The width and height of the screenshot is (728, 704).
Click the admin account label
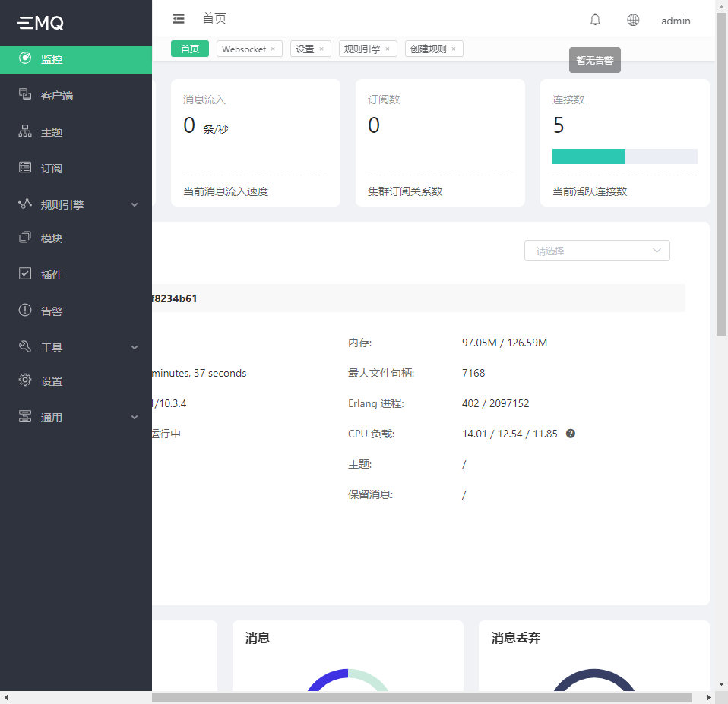pyautogui.click(x=676, y=20)
